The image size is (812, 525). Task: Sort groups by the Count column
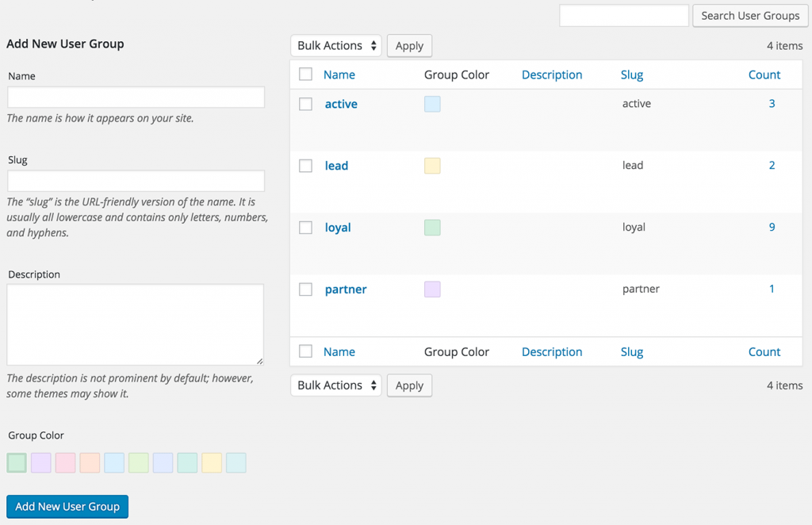[764, 74]
